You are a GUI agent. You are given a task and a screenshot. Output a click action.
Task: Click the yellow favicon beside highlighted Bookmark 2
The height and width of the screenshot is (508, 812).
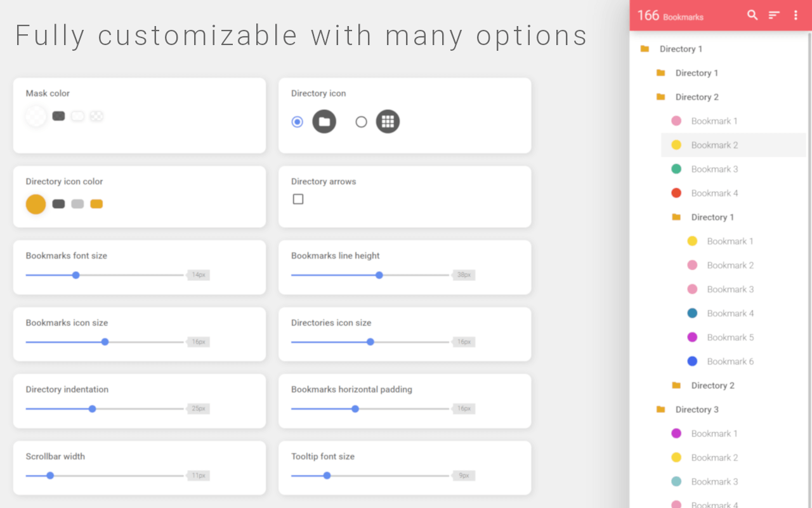click(676, 145)
